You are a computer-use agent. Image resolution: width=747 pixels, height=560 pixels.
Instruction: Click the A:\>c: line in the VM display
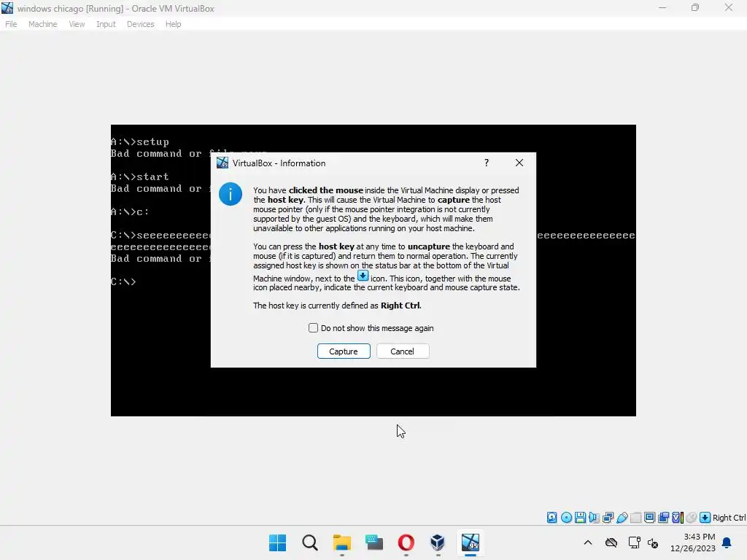coord(130,212)
